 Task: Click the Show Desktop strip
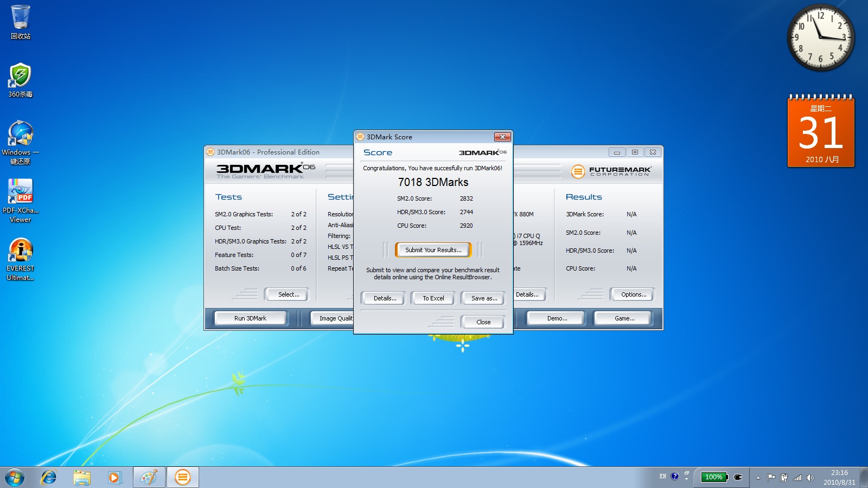pos(864,477)
